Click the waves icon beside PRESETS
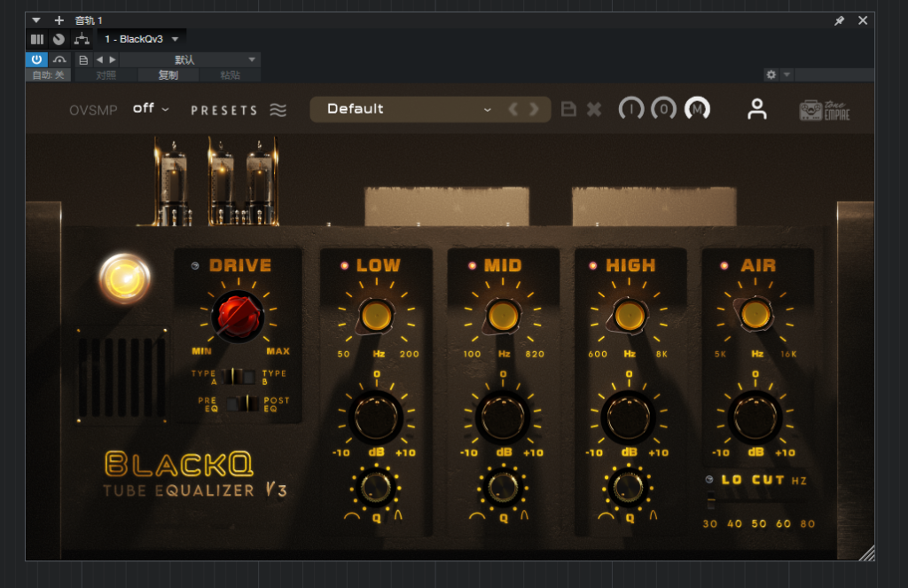This screenshot has width=908, height=588. [x=278, y=110]
